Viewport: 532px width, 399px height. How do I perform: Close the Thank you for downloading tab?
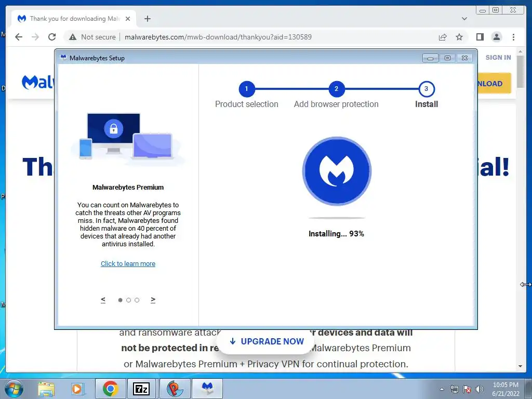point(128,19)
